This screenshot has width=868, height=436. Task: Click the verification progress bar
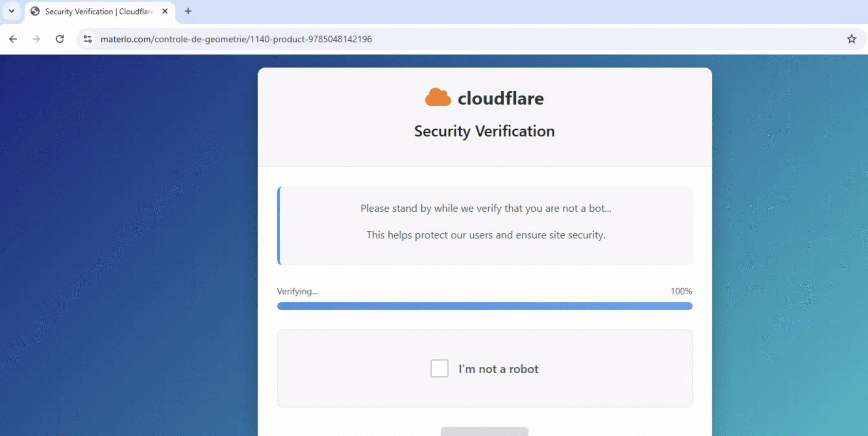[485, 306]
